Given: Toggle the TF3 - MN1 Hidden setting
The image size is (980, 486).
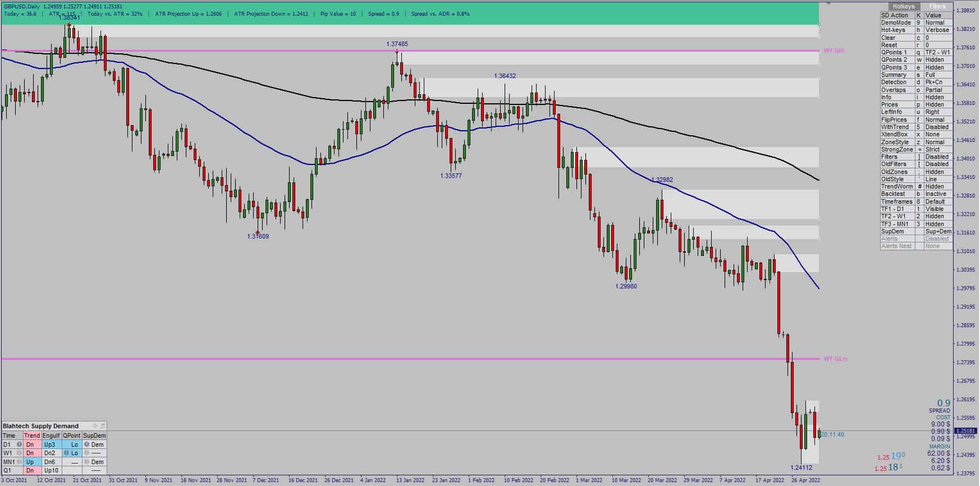Looking at the screenshot, I should tap(938, 224).
